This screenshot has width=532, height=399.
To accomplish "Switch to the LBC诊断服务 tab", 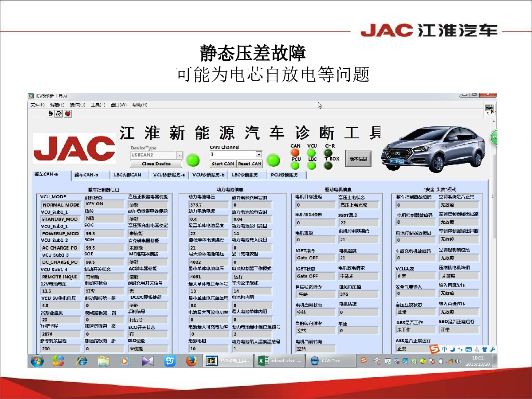I will point(247,175).
